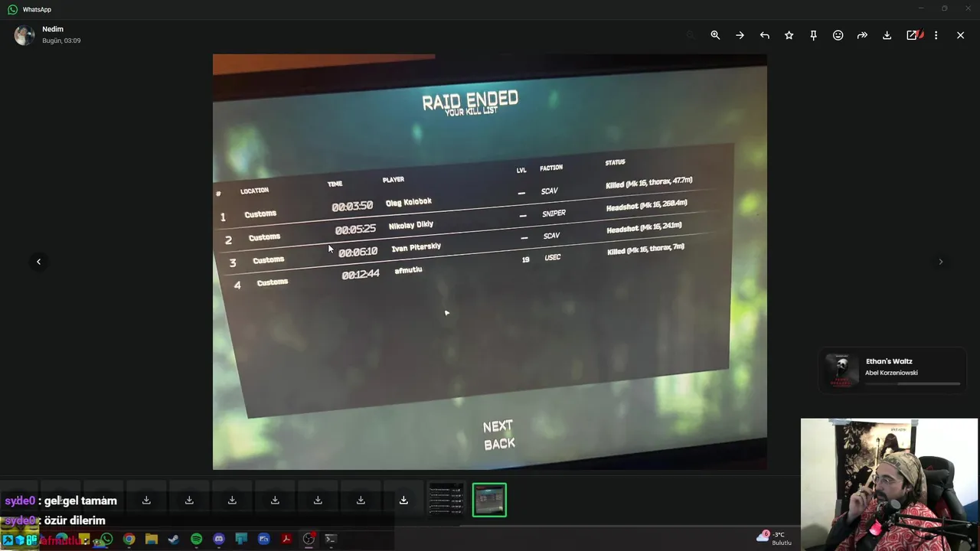
Task: Close the image viewer with X
Action: [960, 35]
